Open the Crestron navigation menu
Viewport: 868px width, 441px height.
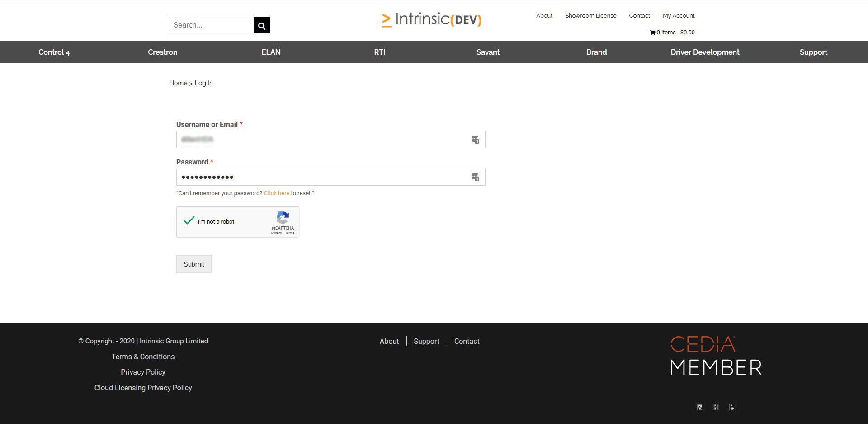tap(163, 52)
